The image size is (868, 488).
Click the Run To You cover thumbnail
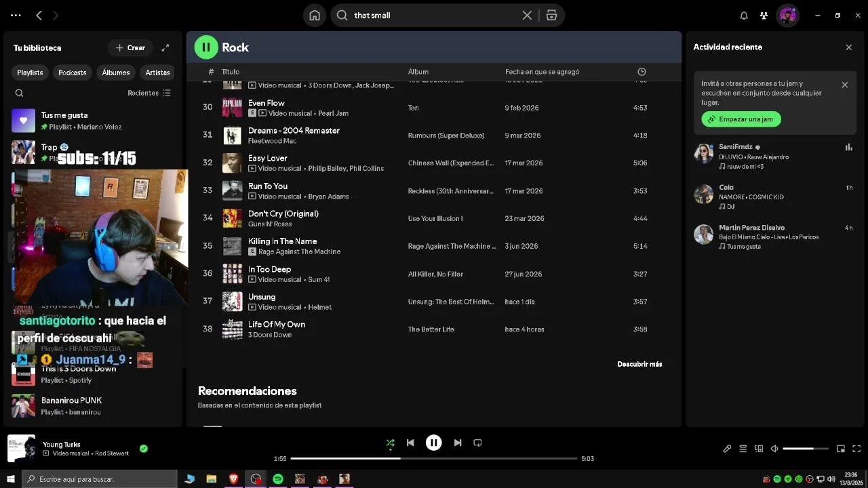tap(233, 190)
